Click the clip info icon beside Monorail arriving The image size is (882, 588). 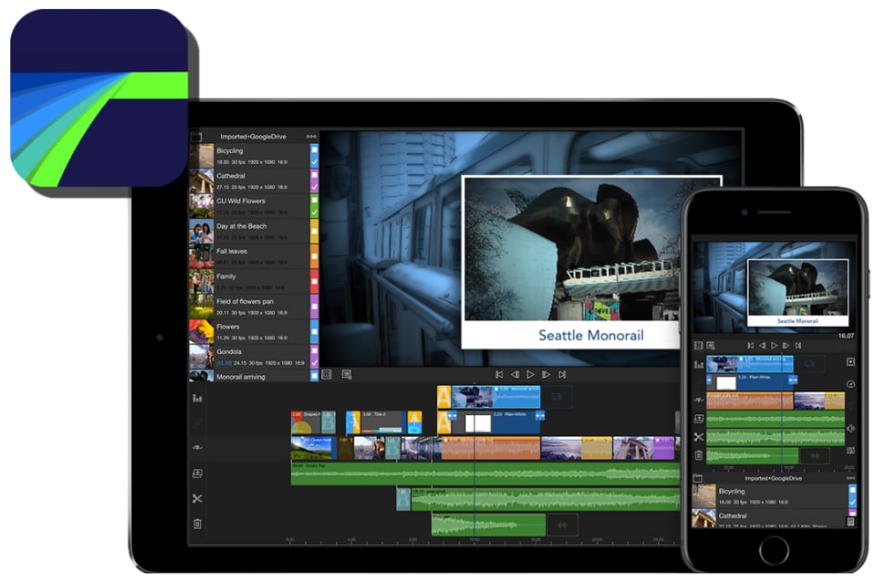click(345, 374)
